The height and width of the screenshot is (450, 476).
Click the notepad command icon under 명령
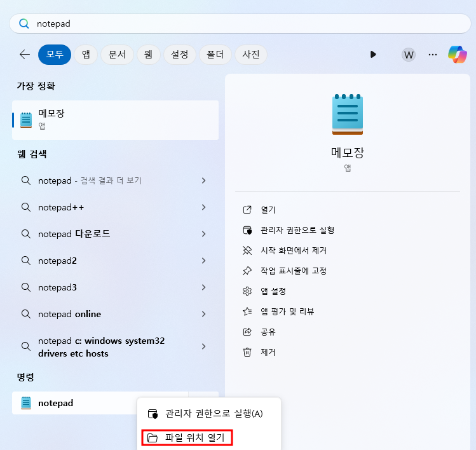[26, 403]
